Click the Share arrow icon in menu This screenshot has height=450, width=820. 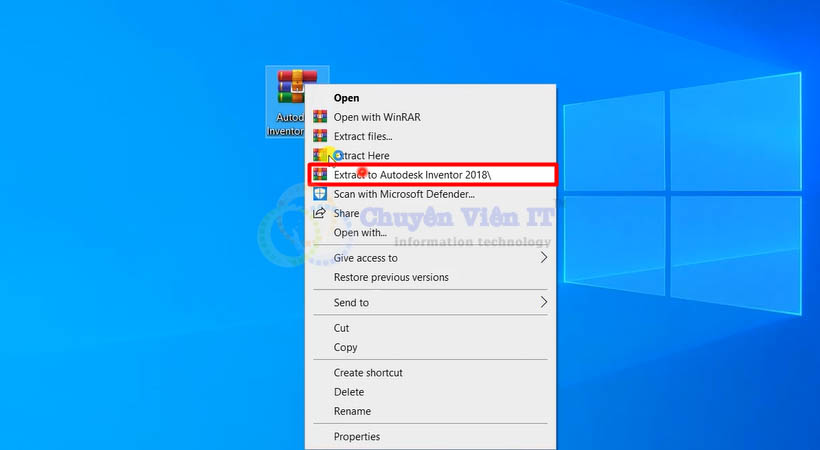pos(320,213)
